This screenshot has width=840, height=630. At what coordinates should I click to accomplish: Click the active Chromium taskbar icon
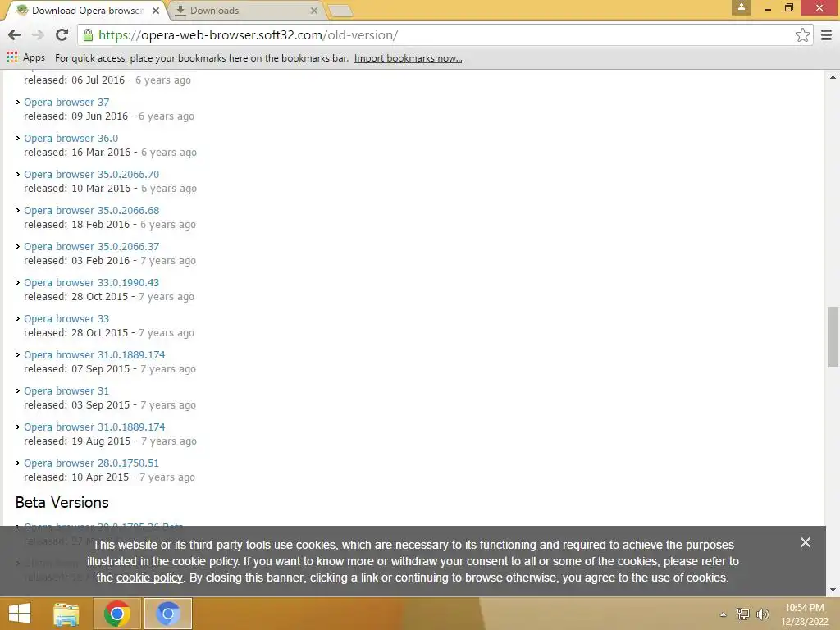pos(167,614)
